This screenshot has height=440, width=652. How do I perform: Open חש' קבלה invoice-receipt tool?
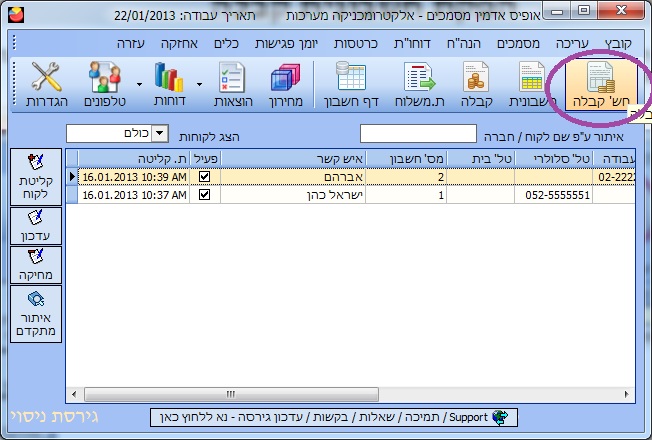tap(601, 85)
